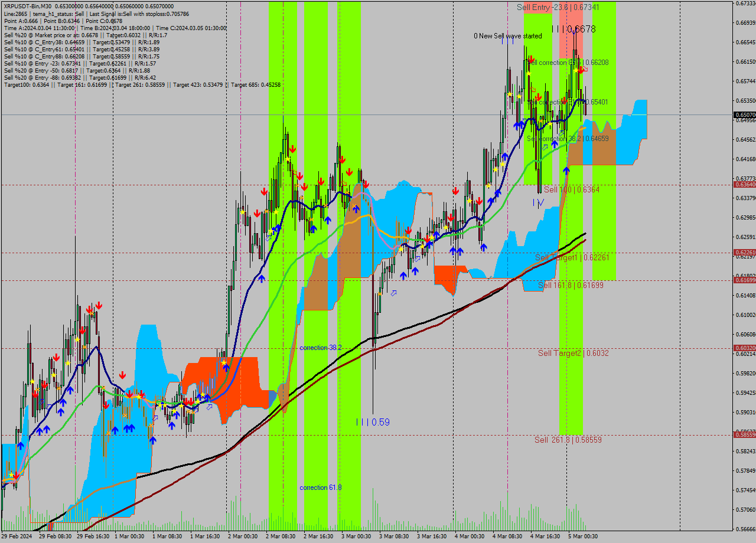Click the 'Time A:2024.03.04 11:30:00' info line
This screenshot has width=756, height=543.
click(115, 28)
